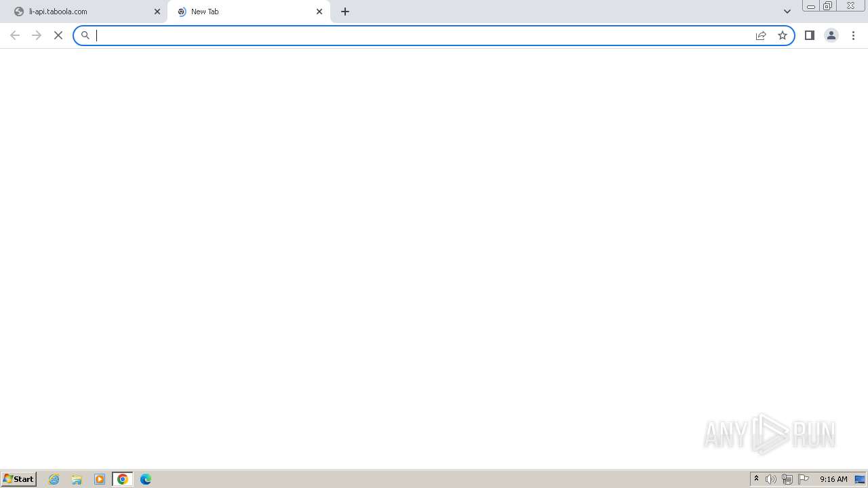The image size is (868, 488).
Task: Toggle the browser side panel
Action: [810, 35]
